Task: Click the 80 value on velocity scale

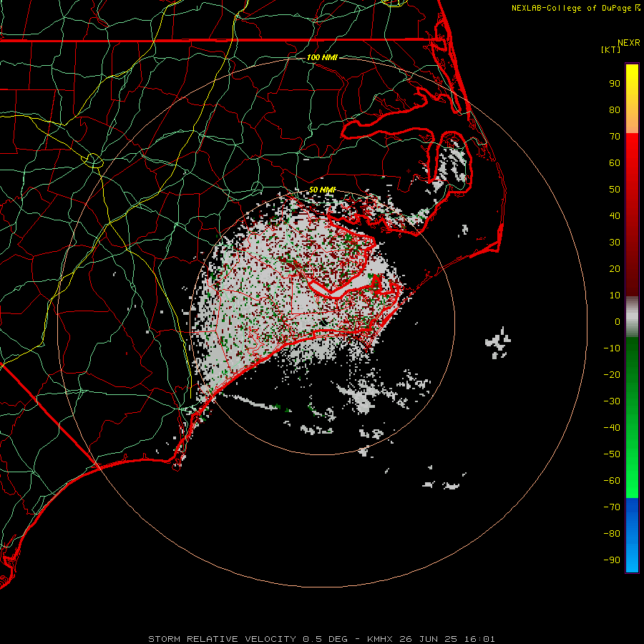Action: tap(615, 110)
